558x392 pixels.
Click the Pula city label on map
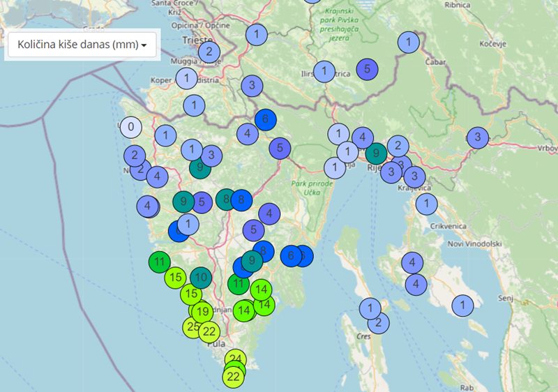[x=218, y=345]
